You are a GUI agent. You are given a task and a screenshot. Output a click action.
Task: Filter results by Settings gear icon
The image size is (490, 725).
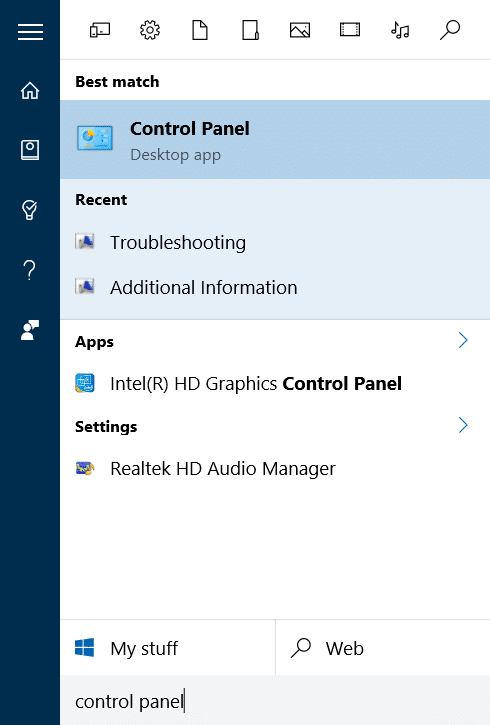point(150,31)
